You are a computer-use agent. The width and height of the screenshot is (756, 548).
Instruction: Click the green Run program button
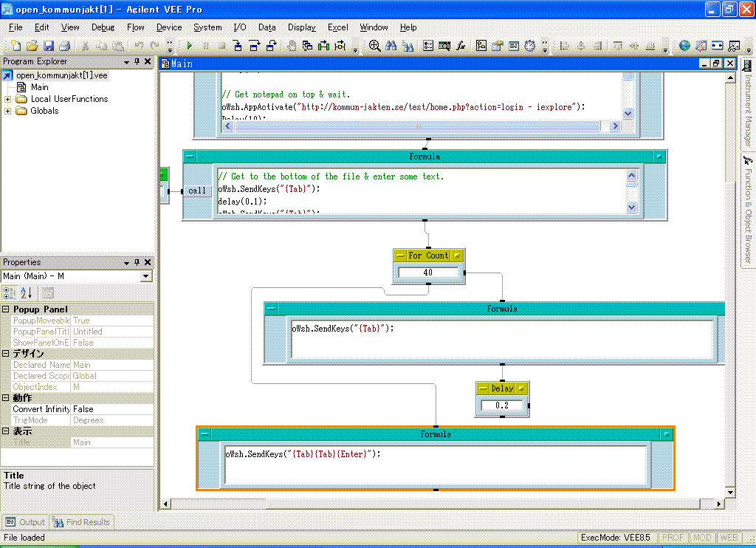pyautogui.click(x=190, y=46)
